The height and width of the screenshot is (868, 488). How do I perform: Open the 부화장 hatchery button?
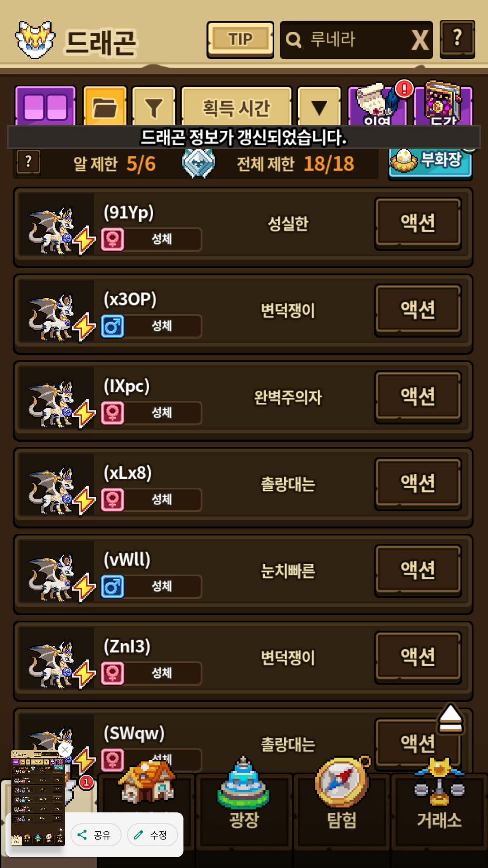pyautogui.click(x=430, y=162)
